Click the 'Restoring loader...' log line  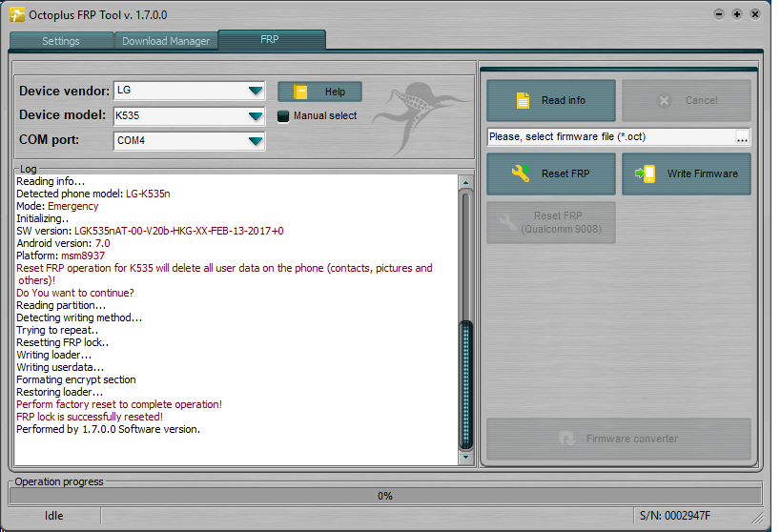59,392
